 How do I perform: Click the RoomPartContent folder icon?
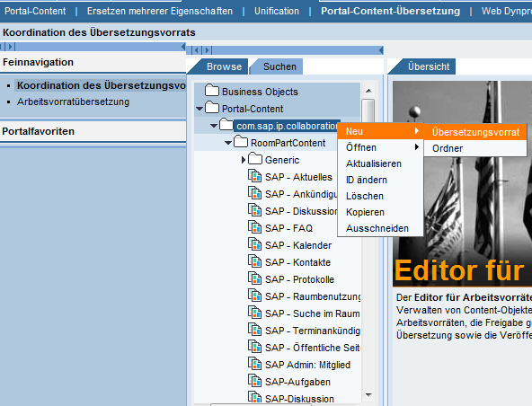(x=241, y=142)
